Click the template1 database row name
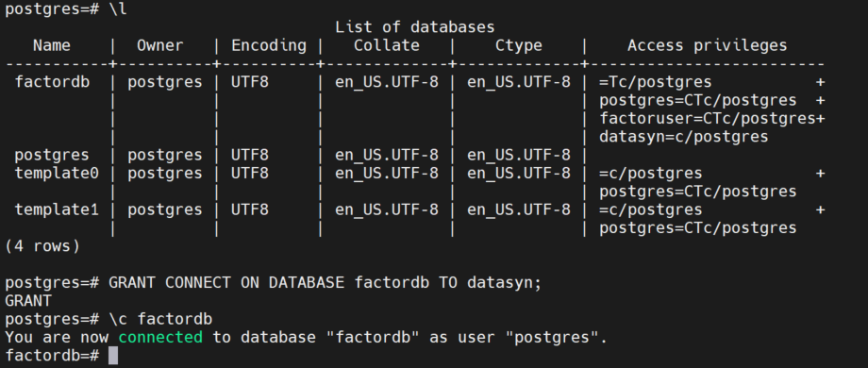Image resolution: width=868 pixels, height=368 pixels. coord(57,210)
